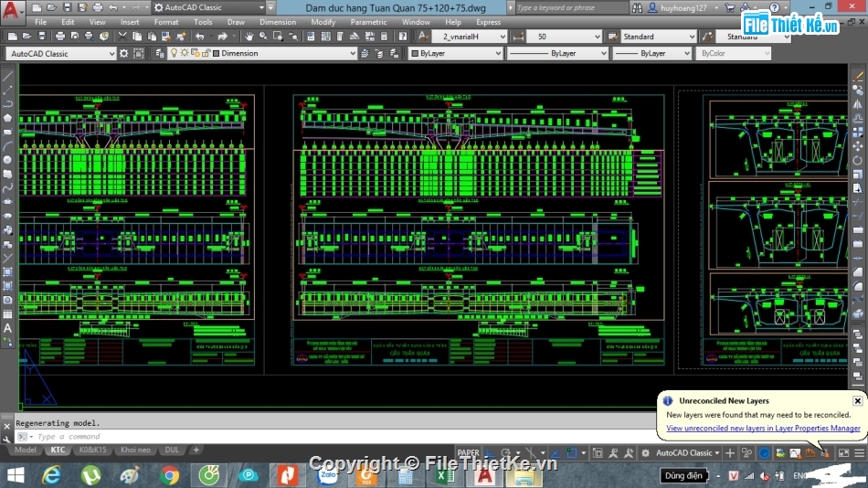Open the Dimension menu

click(x=278, y=22)
